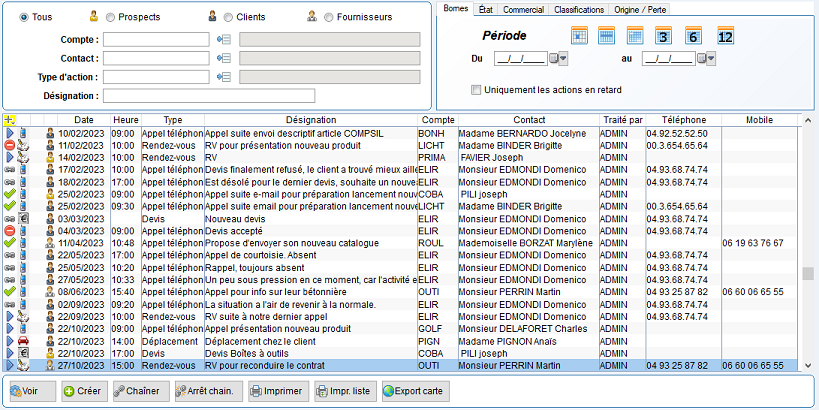Click the 3-month period calendar icon
Viewport: 819px width, 410px height.
662,36
